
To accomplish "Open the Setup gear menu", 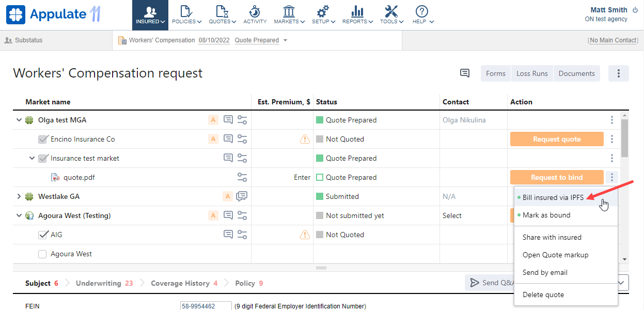I will 323,15.
